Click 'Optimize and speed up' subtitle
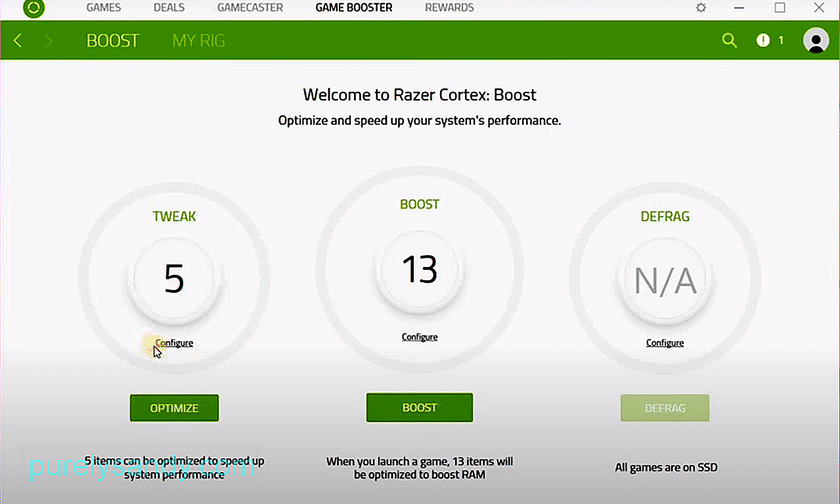The width and height of the screenshot is (840, 504). click(420, 121)
